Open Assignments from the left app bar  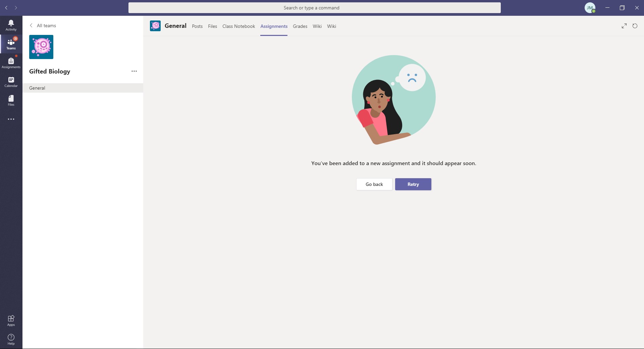pos(11,63)
